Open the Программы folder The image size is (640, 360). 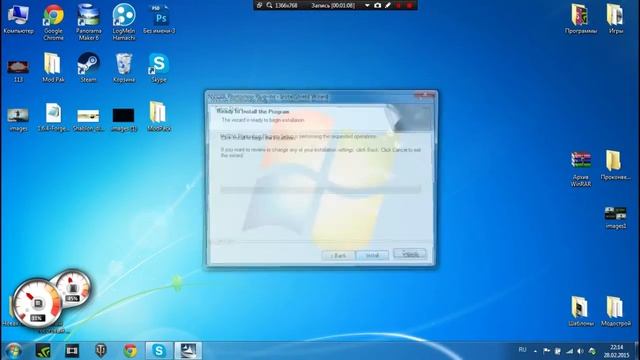[x=580, y=19]
